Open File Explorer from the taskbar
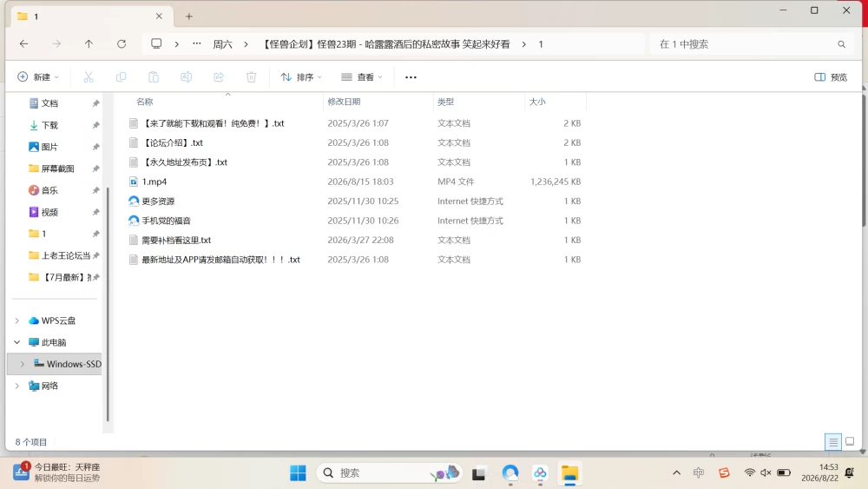 (x=569, y=473)
